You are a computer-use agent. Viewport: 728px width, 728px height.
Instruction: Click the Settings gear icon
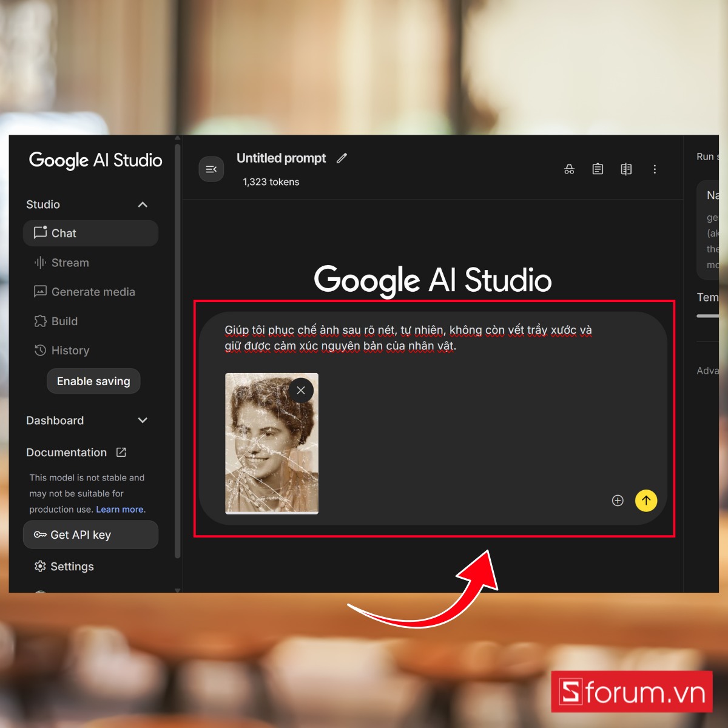point(40,566)
